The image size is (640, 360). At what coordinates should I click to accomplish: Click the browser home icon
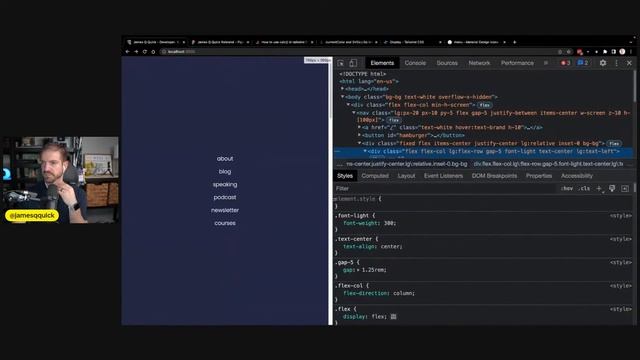click(x=153, y=52)
